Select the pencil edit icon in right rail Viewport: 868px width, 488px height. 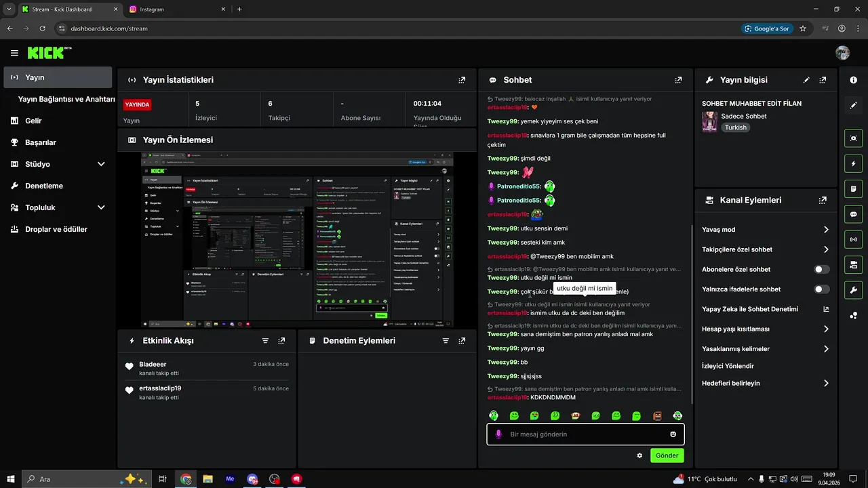[853, 106]
